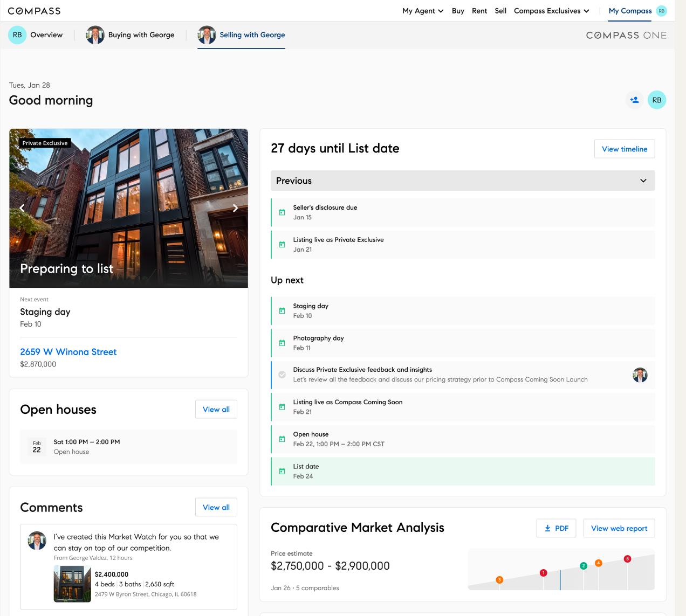
Task: Switch to Buying with George tab
Action: [131, 35]
